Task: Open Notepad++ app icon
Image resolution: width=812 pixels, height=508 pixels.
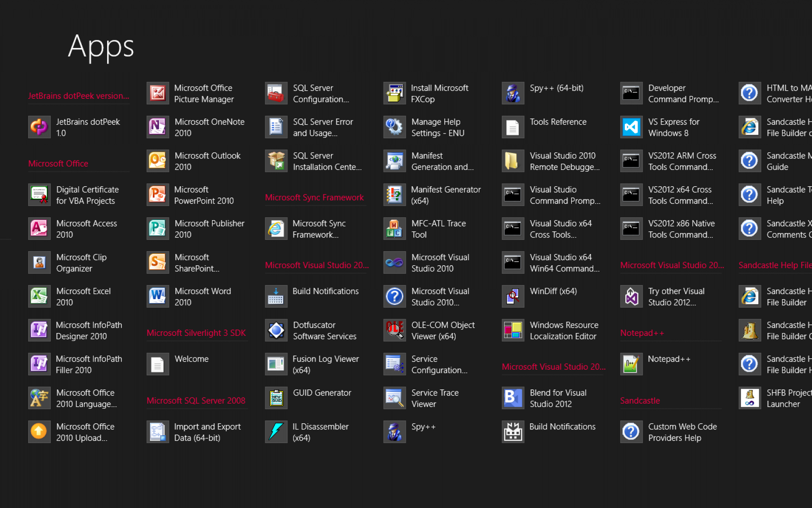Action: (x=631, y=365)
